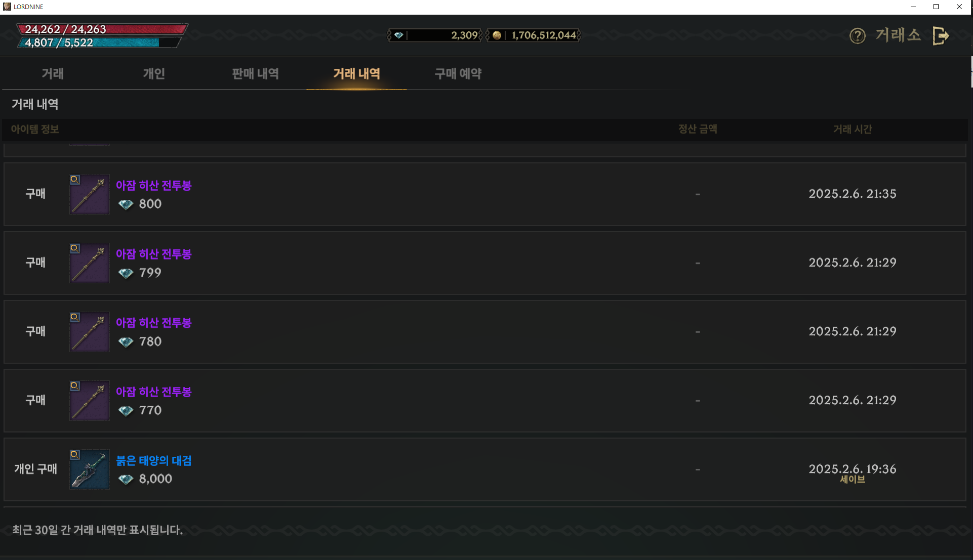Image resolution: width=973 pixels, height=560 pixels.
Task: Open the staff thumbnail priced 780
Action: (90, 332)
